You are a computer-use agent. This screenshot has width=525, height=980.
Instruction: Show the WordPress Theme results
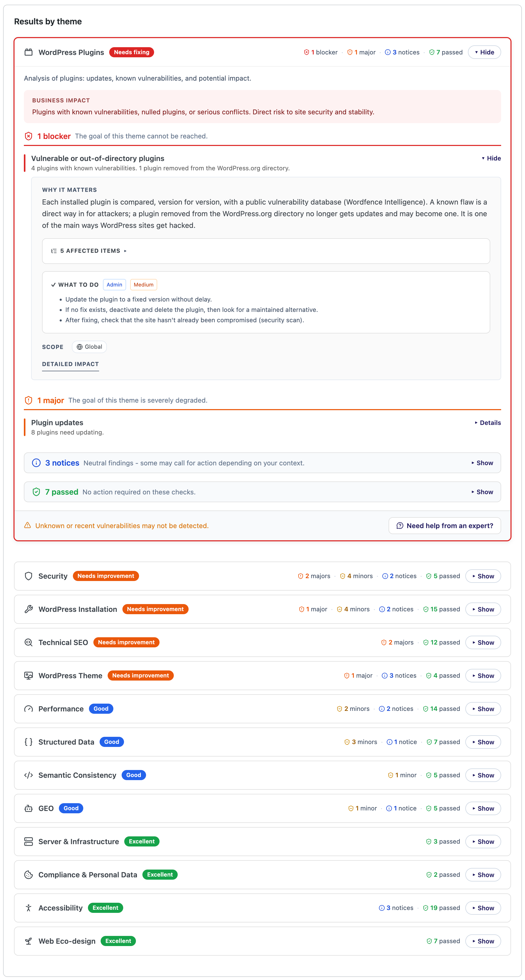[x=483, y=676]
